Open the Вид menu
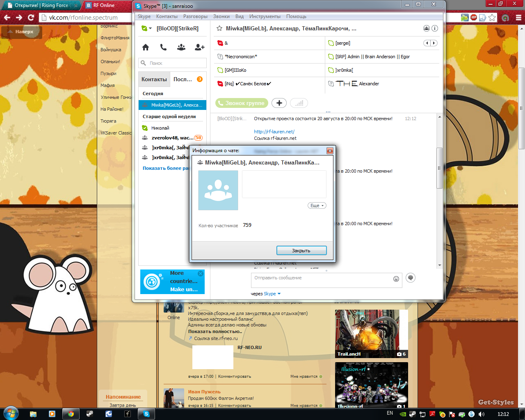525x420 pixels. click(x=240, y=16)
